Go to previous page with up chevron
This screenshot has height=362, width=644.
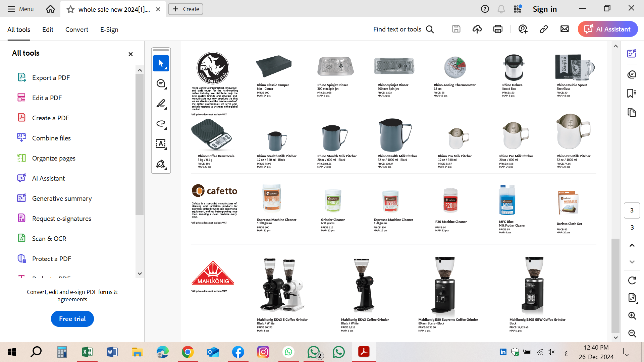(x=632, y=245)
